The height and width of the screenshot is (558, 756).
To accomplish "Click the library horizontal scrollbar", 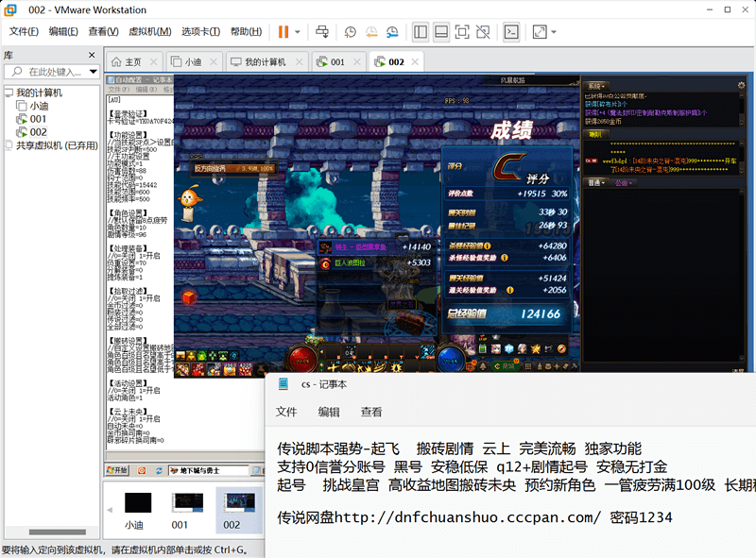I will point(57,532).
